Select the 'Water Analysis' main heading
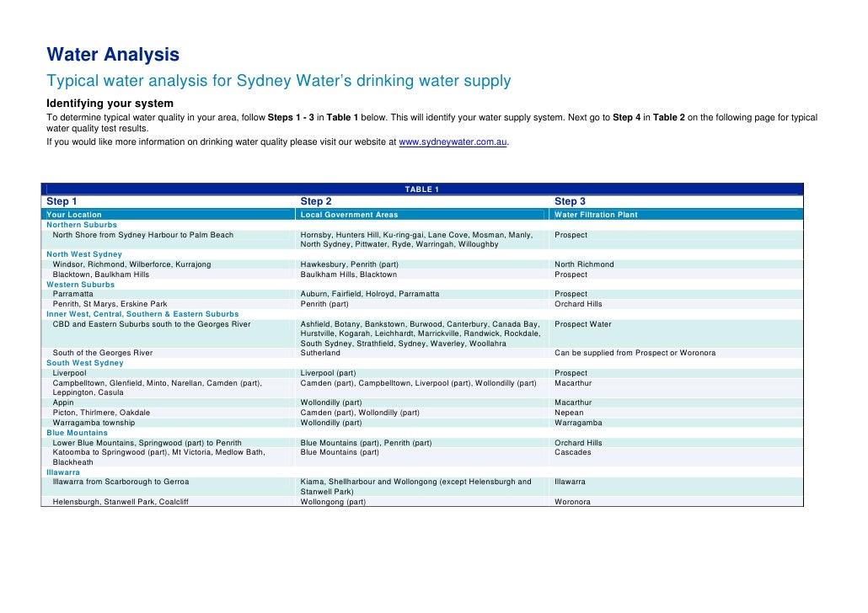The width and height of the screenshot is (868, 613). coord(113,54)
